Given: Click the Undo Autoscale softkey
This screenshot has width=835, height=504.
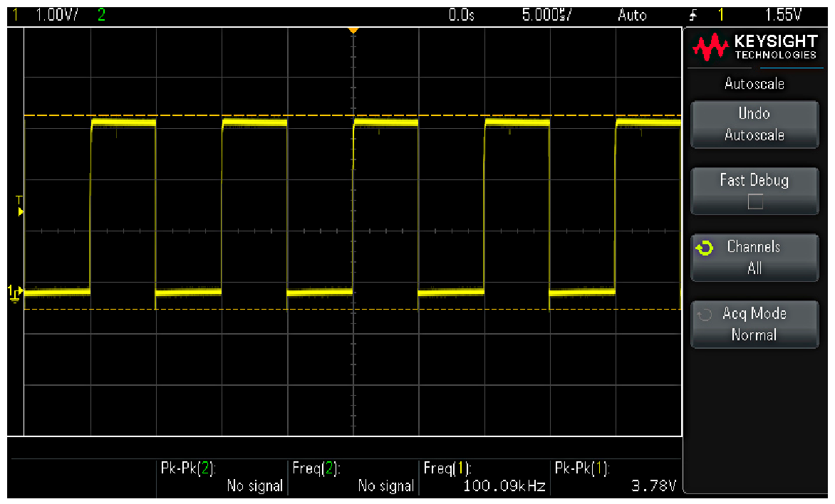Looking at the screenshot, I should (x=754, y=124).
